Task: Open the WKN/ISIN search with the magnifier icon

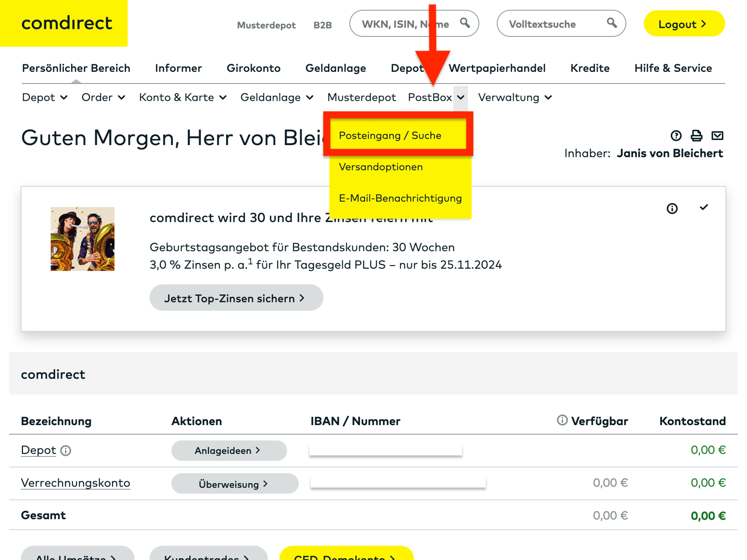Action: tap(465, 23)
